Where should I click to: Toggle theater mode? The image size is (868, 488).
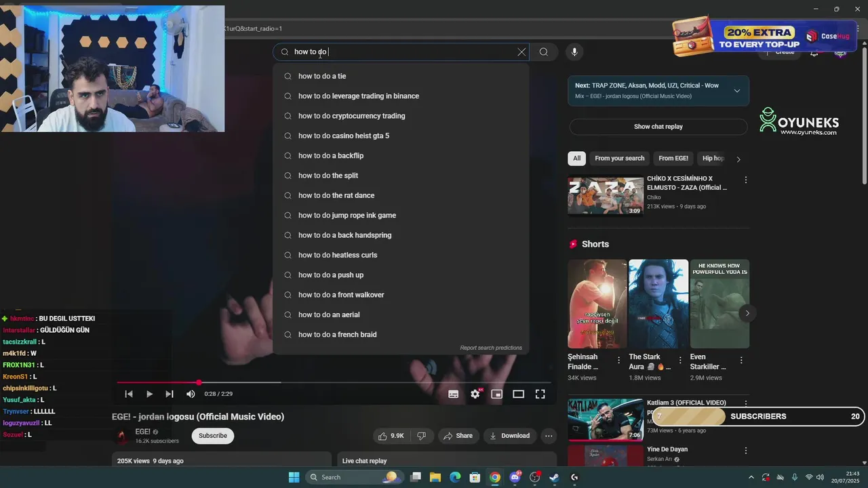(518, 394)
